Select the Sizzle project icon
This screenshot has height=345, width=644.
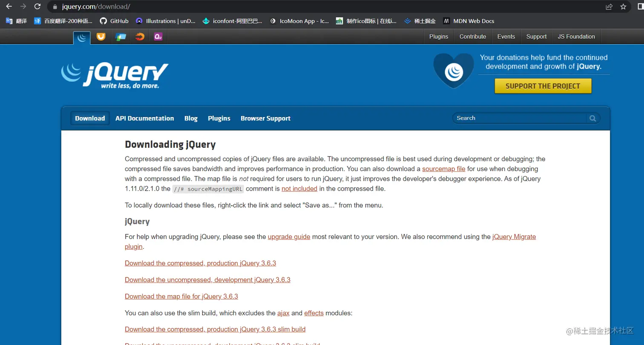(140, 37)
